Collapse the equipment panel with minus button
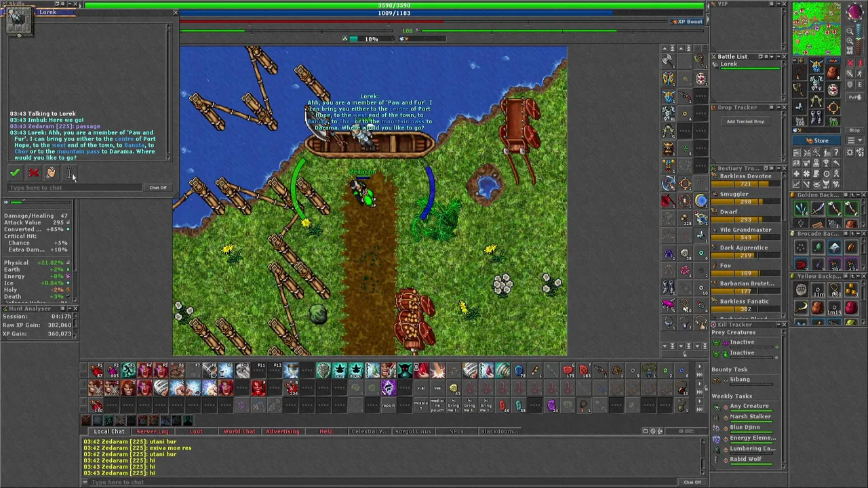868x488 pixels. [795, 60]
